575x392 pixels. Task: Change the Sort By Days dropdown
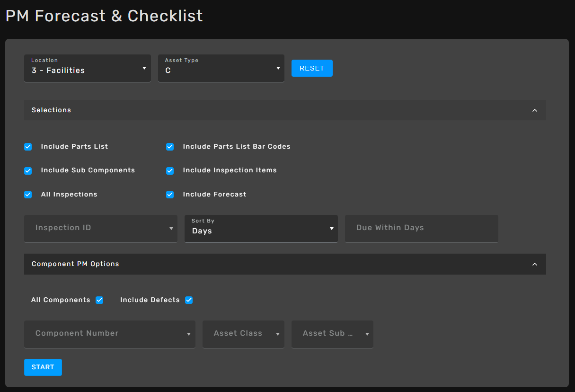(261, 228)
